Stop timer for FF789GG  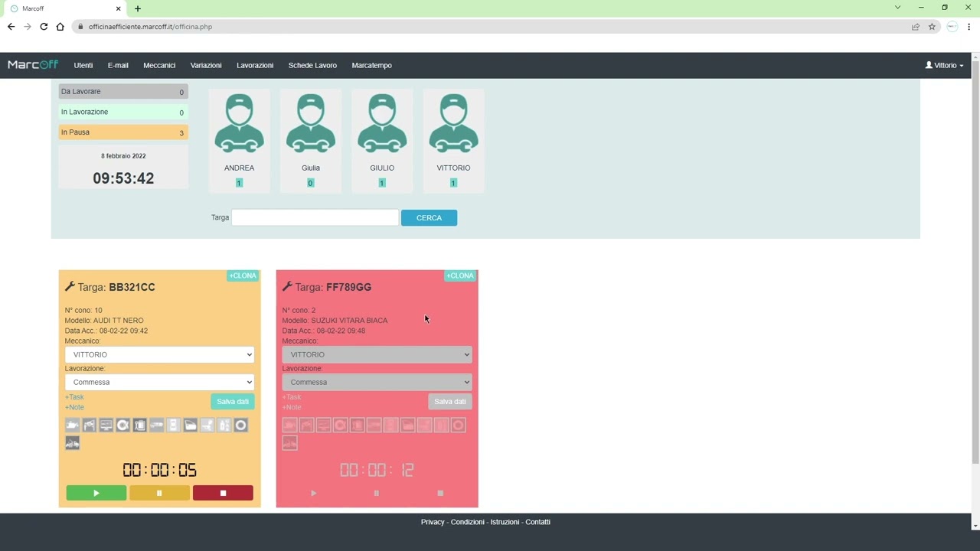tap(440, 493)
